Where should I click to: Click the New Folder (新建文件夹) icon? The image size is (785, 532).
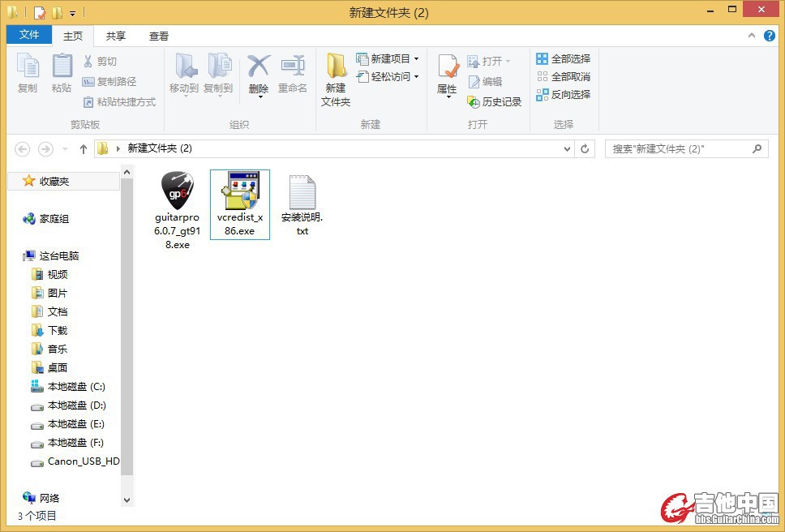(336, 66)
